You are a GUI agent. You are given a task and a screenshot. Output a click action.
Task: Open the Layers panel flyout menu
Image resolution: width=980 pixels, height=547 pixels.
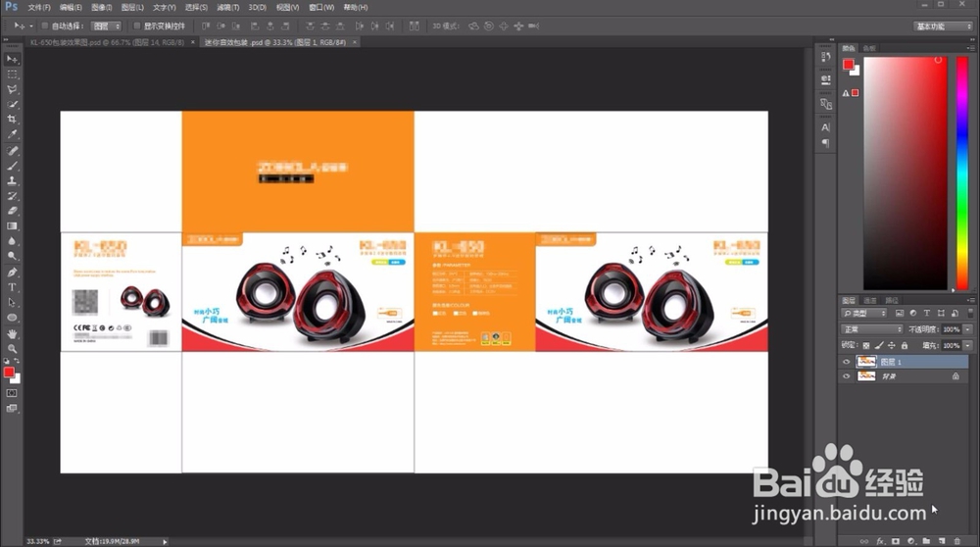pyautogui.click(x=969, y=301)
